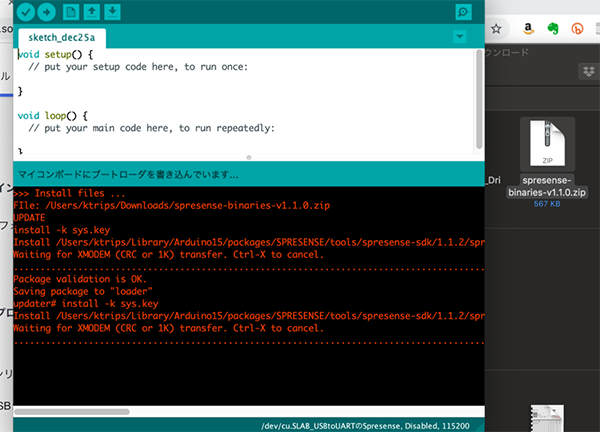Click "updater# install -k sys.key" line
The height and width of the screenshot is (432, 600).
coord(86,303)
